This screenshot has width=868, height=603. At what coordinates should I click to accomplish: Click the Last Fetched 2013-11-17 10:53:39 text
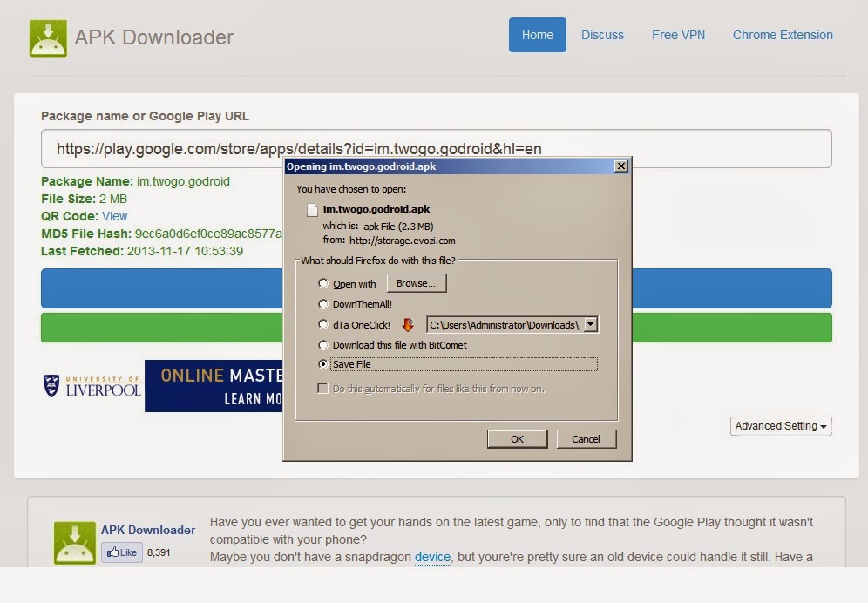[x=142, y=251]
